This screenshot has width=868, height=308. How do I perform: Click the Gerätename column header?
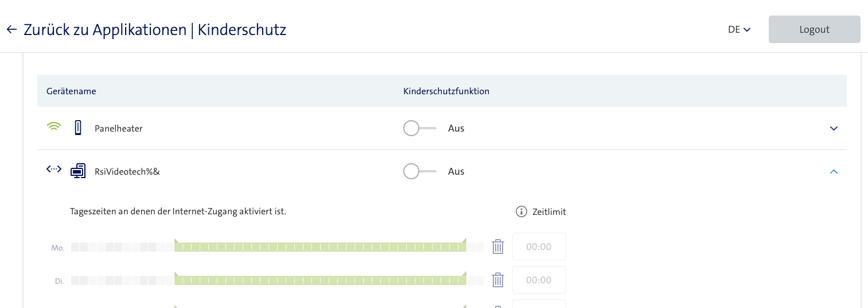71,91
